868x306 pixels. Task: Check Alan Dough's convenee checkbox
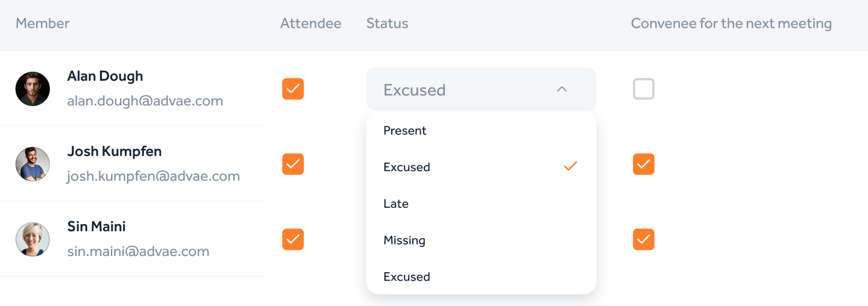643,89
